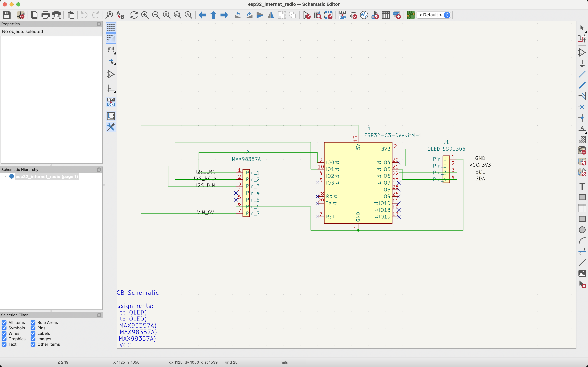Generate the Bill of Materials
Screen dimensions: 588x367
click(x=397, y=15)
